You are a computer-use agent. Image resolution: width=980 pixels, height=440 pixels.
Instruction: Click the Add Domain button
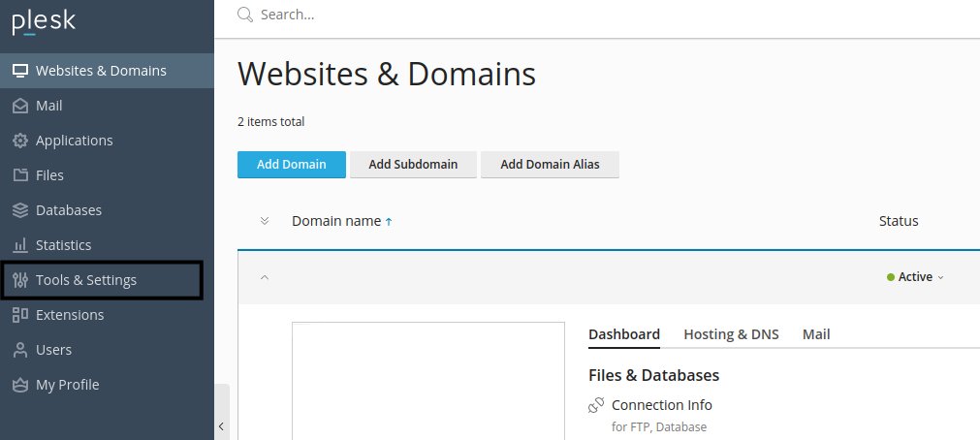tap(291, 165)
